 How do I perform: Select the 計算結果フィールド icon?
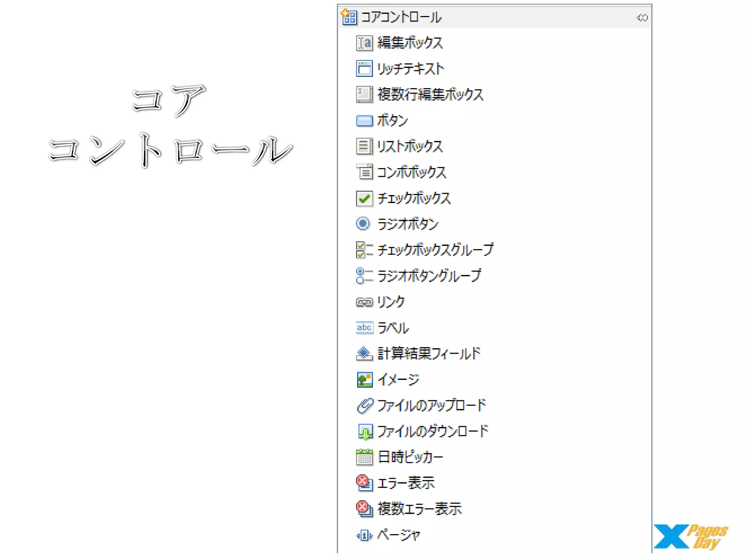pos(364,354)
